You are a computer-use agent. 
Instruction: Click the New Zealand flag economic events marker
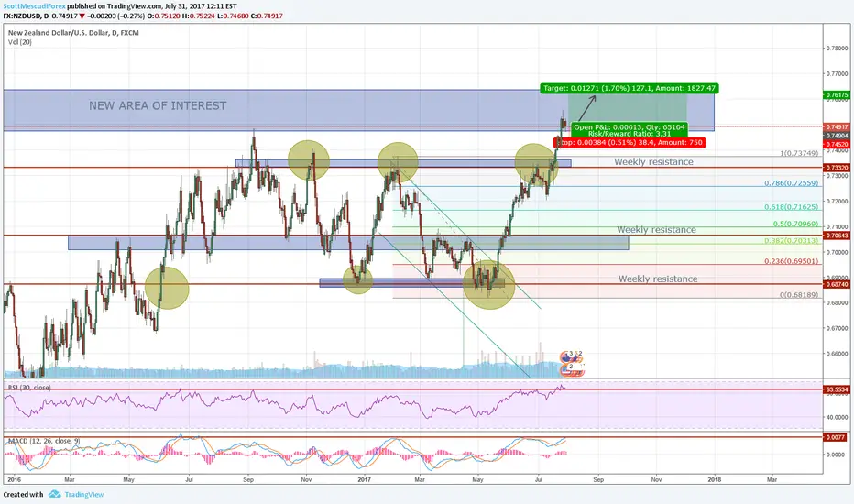point(569,356)
